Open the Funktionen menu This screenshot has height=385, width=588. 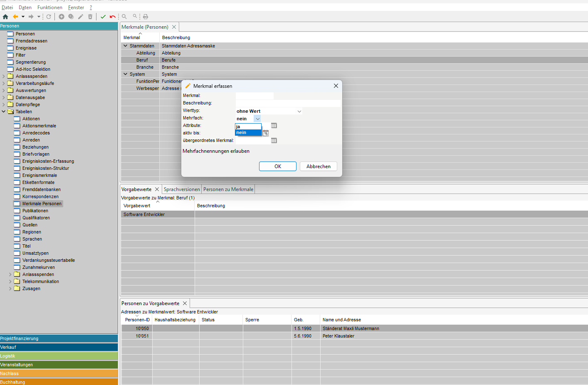click(49, 7)
